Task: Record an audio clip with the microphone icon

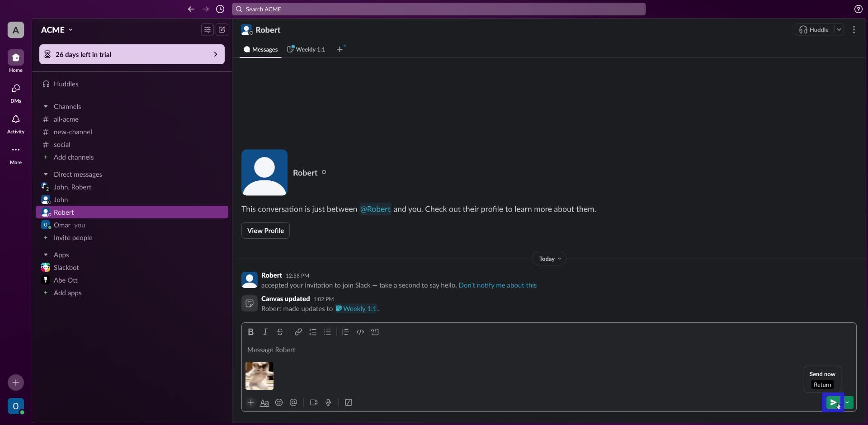Action: coord(329,402)
